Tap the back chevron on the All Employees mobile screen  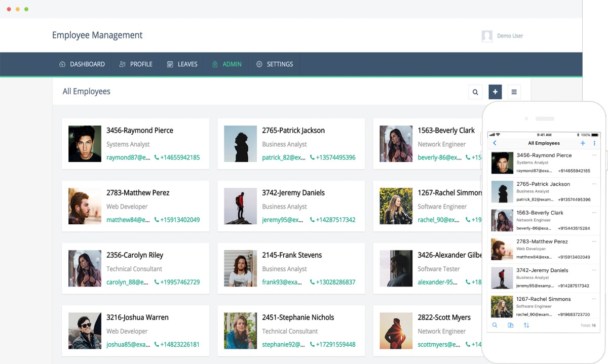pos(496,143)
